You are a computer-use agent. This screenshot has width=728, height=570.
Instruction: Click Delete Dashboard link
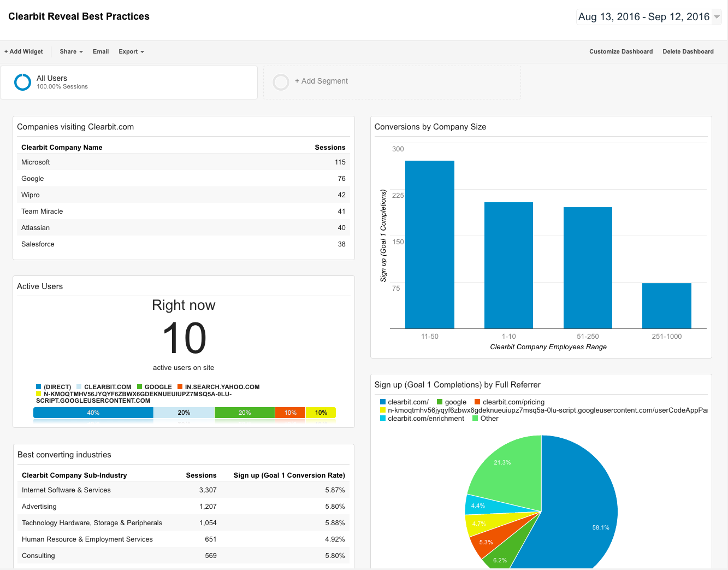tap(688, 51)
